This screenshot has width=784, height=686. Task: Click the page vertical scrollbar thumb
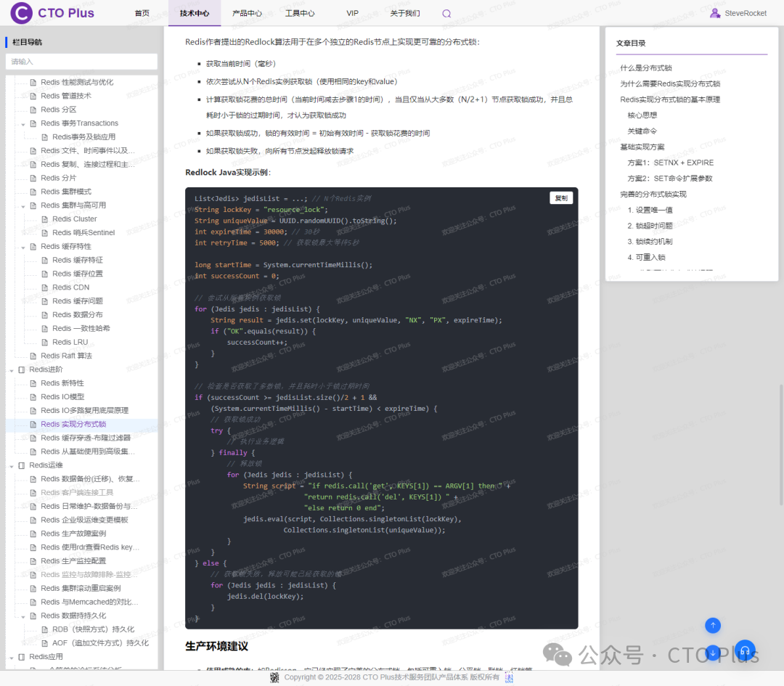click(x=780, y=444)
